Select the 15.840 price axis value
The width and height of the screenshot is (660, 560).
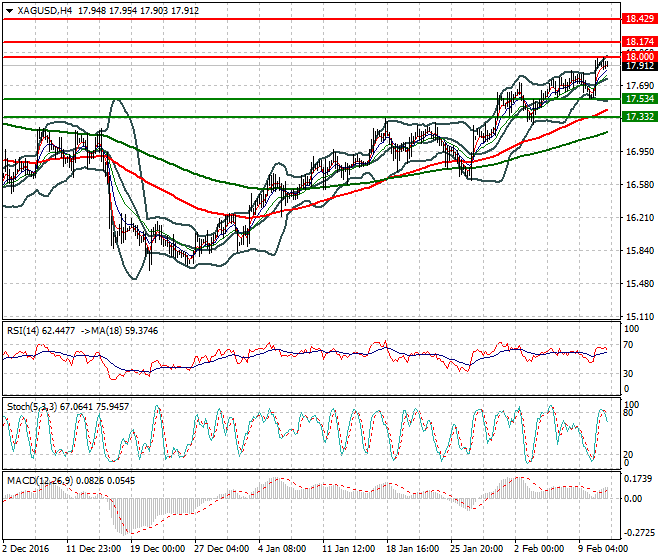pyautogui.click(x=640, y=251)
